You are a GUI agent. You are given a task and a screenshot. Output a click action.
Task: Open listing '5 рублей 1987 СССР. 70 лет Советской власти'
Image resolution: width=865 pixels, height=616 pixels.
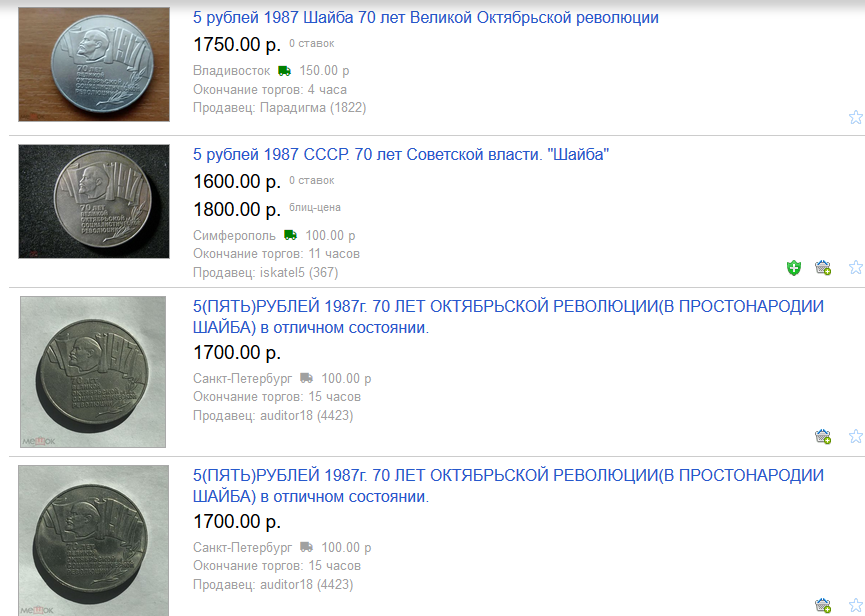(401, 154)
